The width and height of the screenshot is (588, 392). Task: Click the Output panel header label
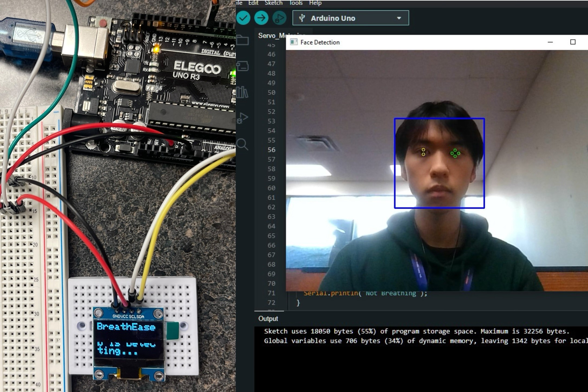[268, 319]
